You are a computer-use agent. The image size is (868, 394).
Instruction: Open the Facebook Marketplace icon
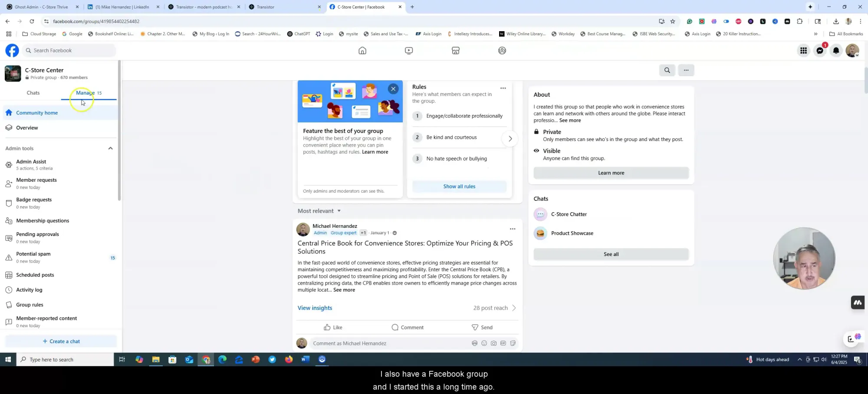click(x=456, y=51)
